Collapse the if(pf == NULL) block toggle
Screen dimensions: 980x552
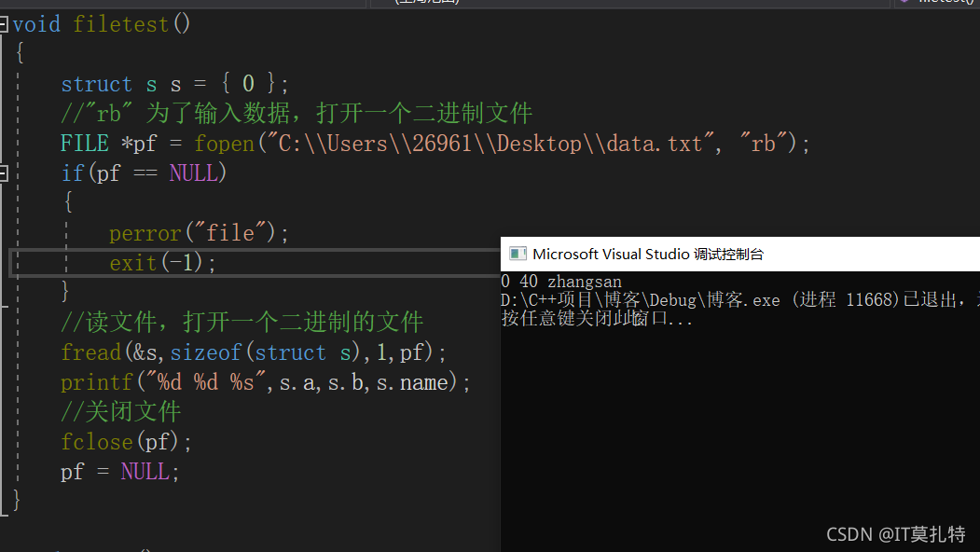pos(3,173)
